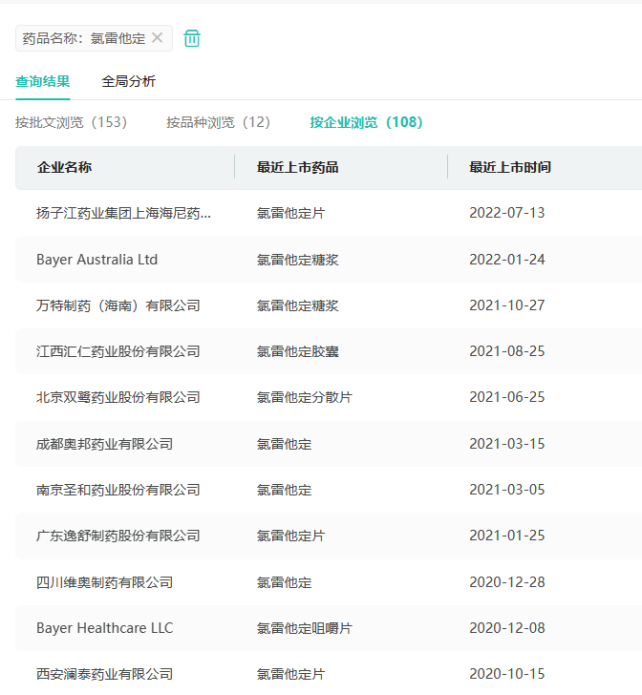Image resolution: width=642 pixels, height=695 pixels.
Task: Select 按品种浏览 (12) view
Action: tap(218, 122)
